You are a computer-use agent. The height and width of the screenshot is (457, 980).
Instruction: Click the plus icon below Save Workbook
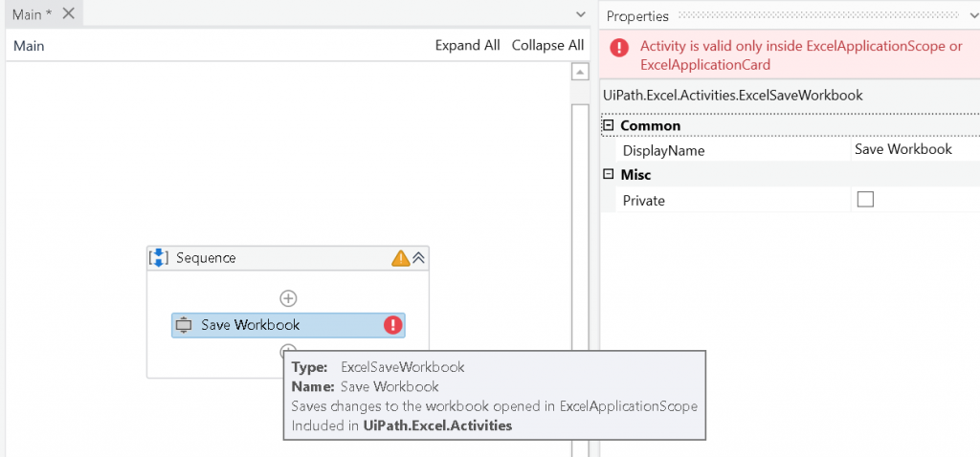(x=288, y=350)
